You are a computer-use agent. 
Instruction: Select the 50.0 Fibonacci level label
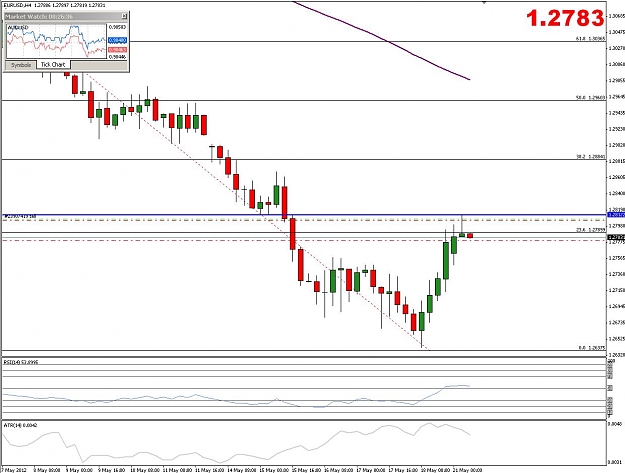[x=591, y=97]
